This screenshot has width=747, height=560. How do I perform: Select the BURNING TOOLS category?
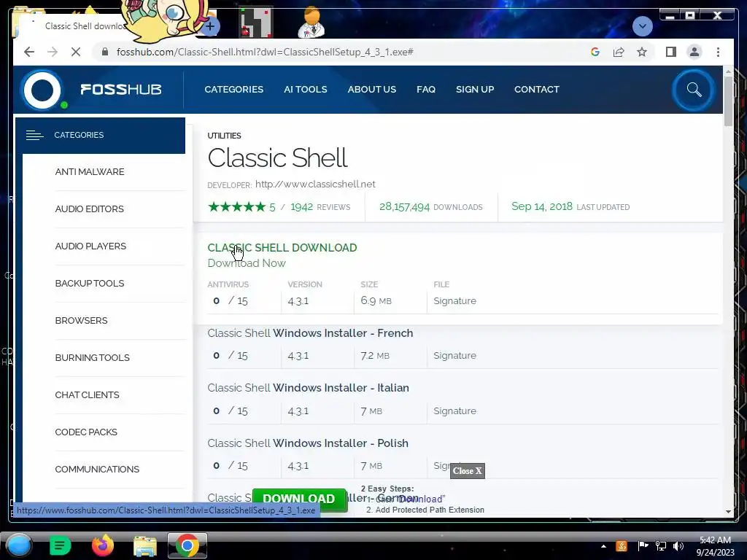92,357
